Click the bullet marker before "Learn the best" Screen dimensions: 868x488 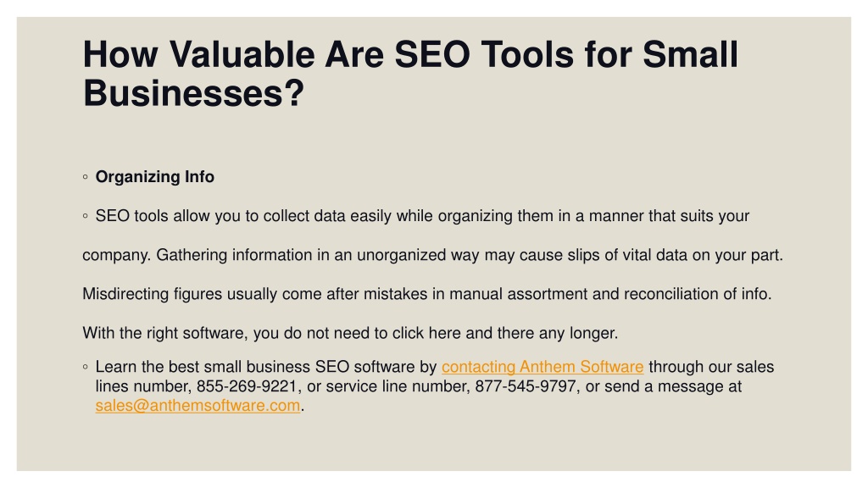click(x=86, y=367)
